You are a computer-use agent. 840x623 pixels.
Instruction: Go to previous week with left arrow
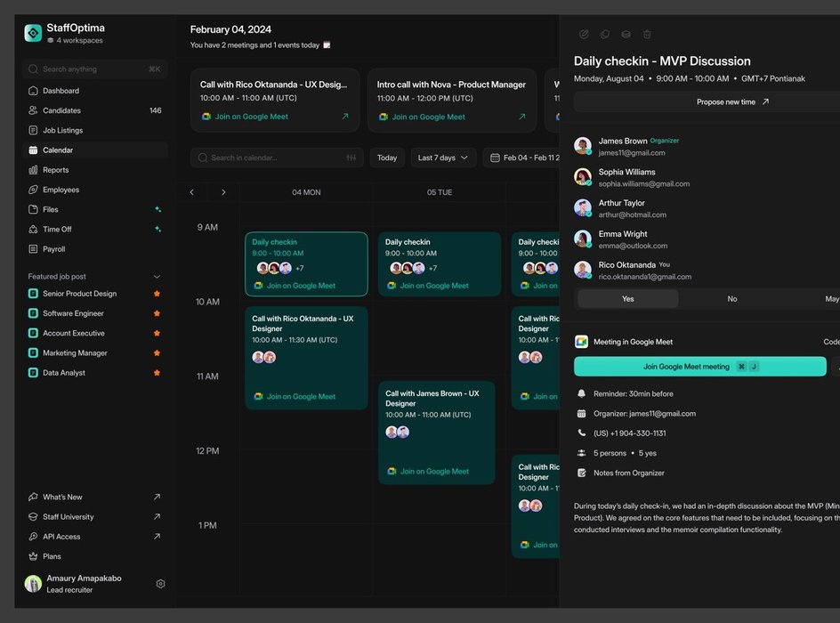pyautogui.click(x=191, y=192)
